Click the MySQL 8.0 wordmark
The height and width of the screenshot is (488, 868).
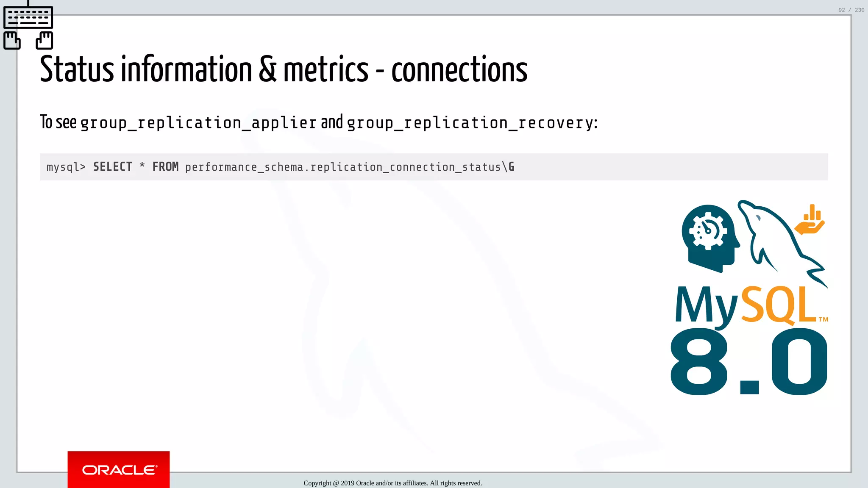[749, 340]
